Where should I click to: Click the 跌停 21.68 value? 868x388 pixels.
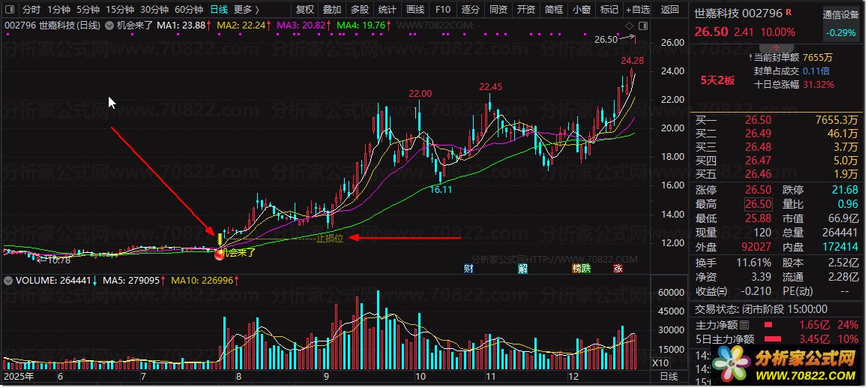[845, 190]
